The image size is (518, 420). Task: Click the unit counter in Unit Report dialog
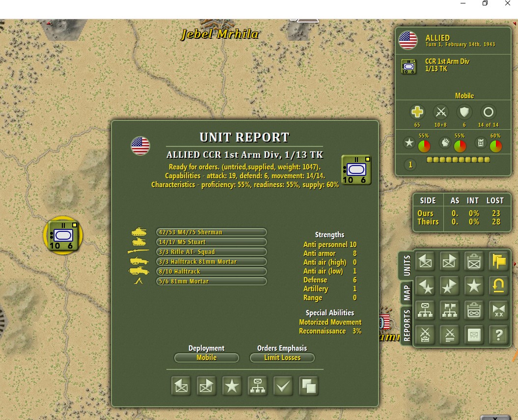pyautogui.click(x=356, y=170)
